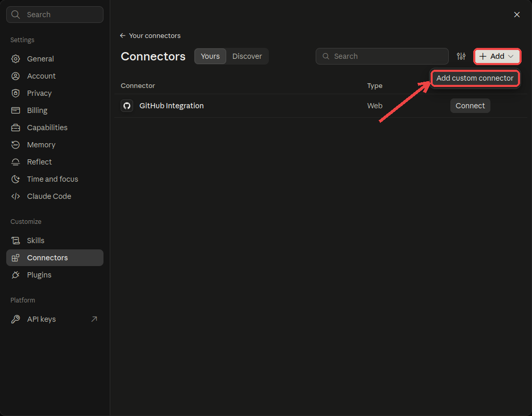532x416 pixels.
Task: Select Connectors in the sidebar
Action: (55, 258)
